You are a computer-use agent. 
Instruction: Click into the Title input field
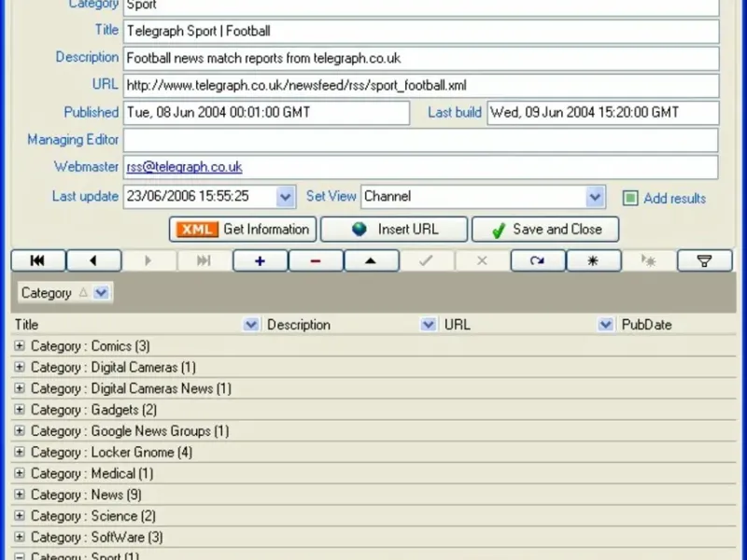(x=421, y=32)
